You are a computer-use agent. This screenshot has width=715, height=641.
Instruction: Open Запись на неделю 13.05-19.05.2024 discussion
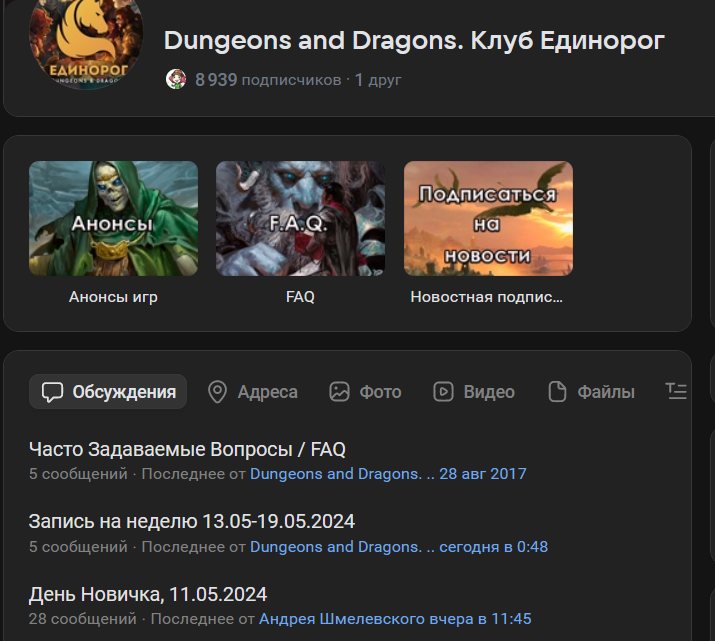[x=192, y=521]
